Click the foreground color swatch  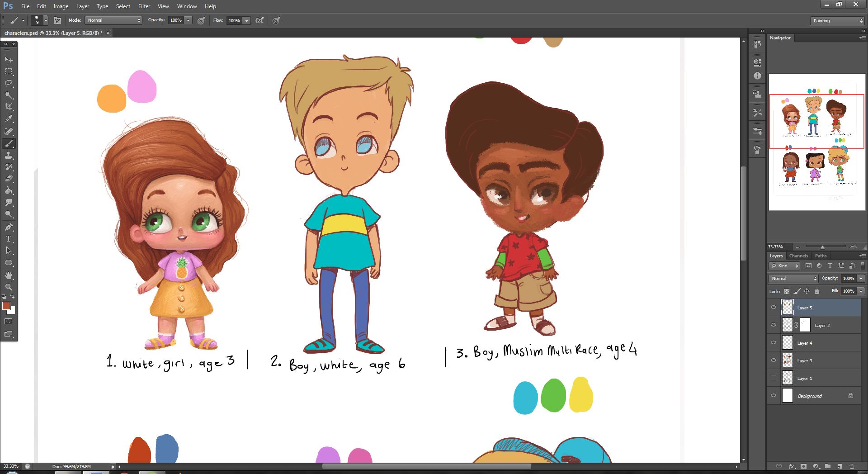(6, 306)
